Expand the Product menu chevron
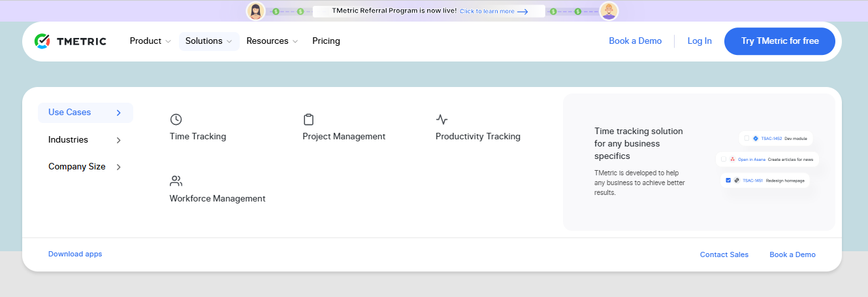The width and height of the screenshot is (868, 297). 168,41
